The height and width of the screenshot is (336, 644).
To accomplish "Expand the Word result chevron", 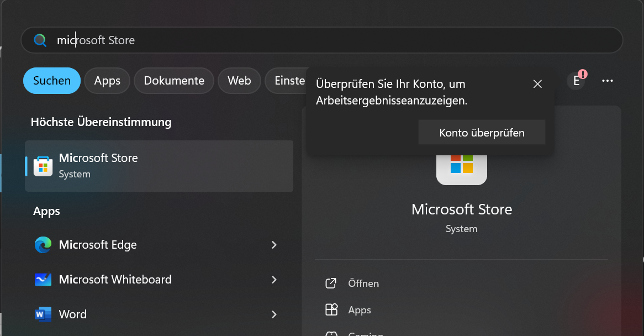I will (274, 314).
